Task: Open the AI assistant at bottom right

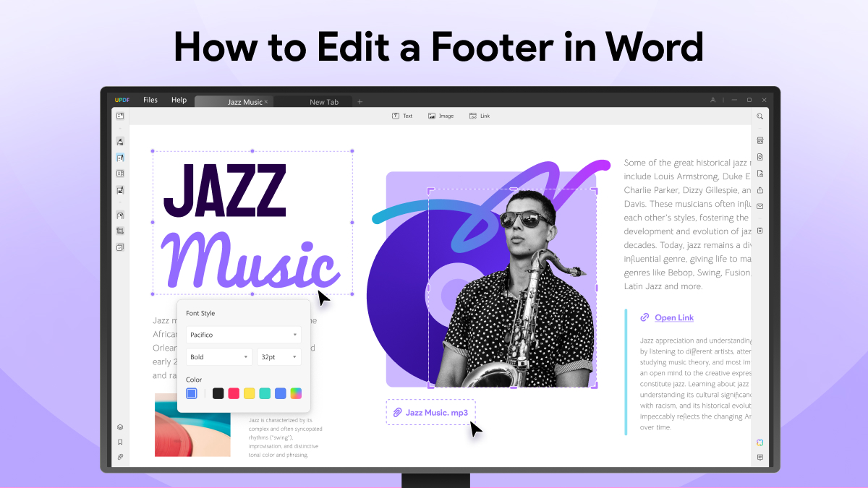Action: point(761,442)
